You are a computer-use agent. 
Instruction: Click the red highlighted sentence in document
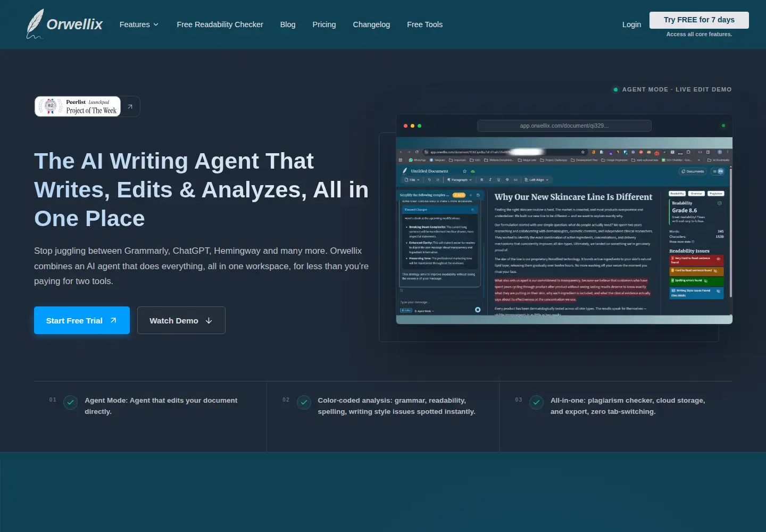click(x=572, y=290)
